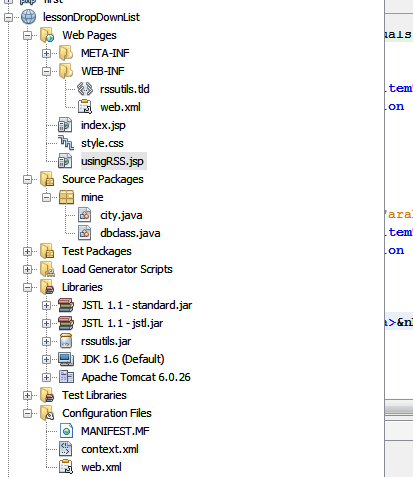Click the index.jsp file icon
Image resolution: width=413 pixels, height=477 pixels.
click(x=65, y=125)
